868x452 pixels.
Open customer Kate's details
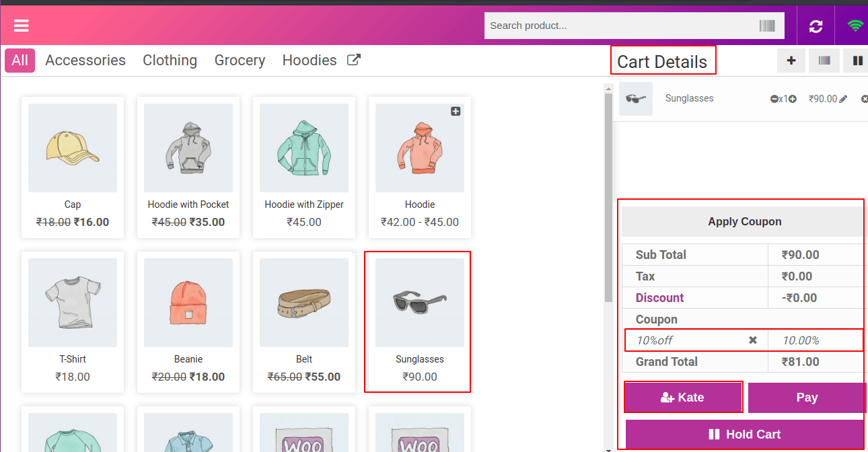click(683, 397)
